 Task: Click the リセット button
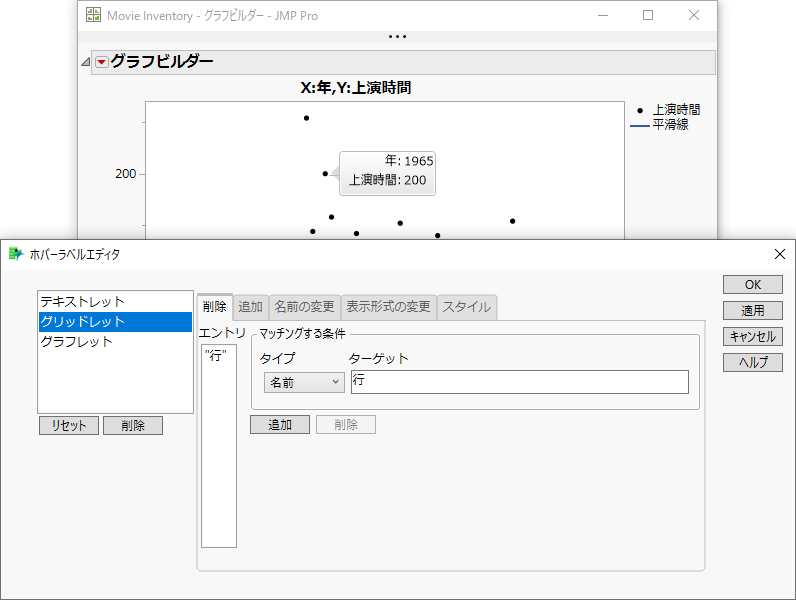[69, 425]
